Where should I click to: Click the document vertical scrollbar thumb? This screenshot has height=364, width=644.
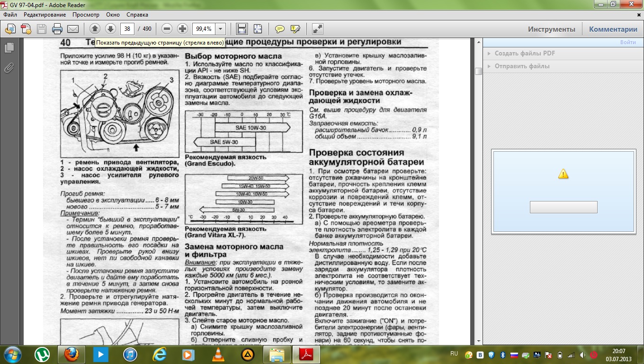point(478,71)
